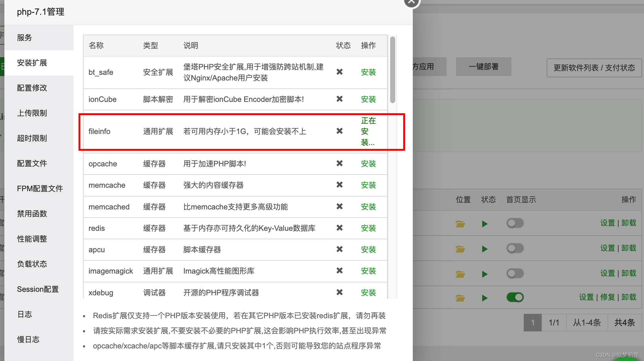This screenshot has height=361, width=644.
Task: Click the 一键部署 button
Action: [483, 67]
